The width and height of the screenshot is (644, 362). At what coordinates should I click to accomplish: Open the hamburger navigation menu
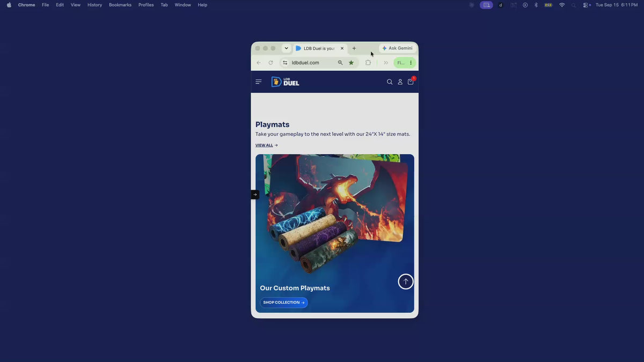259,82
